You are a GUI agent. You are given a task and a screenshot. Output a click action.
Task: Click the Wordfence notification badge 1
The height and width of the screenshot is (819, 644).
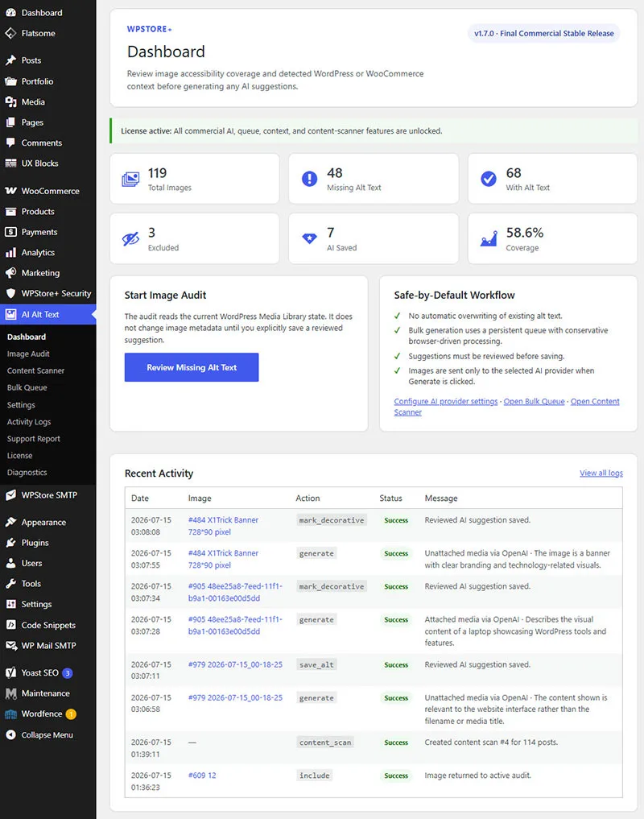[x=71, y=714]
